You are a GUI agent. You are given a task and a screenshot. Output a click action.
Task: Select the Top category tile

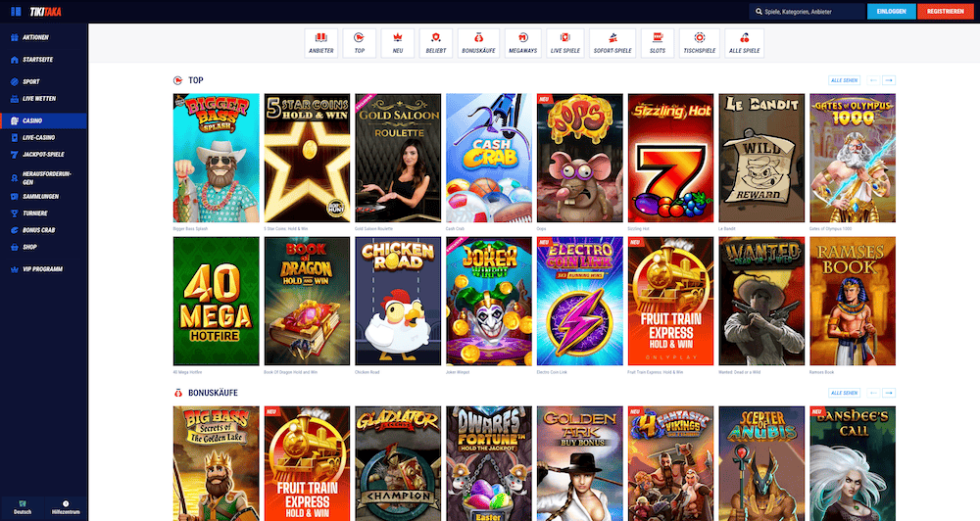(x=360, y=43)
